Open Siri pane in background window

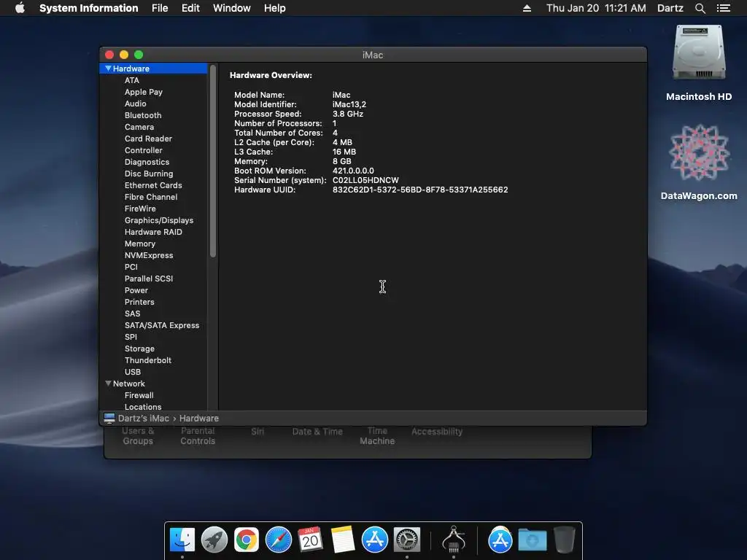(x=258, y=432)
